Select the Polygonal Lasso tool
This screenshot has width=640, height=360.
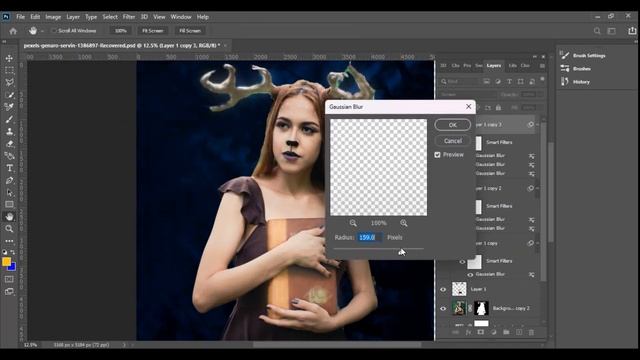click(x=9, y=82)
